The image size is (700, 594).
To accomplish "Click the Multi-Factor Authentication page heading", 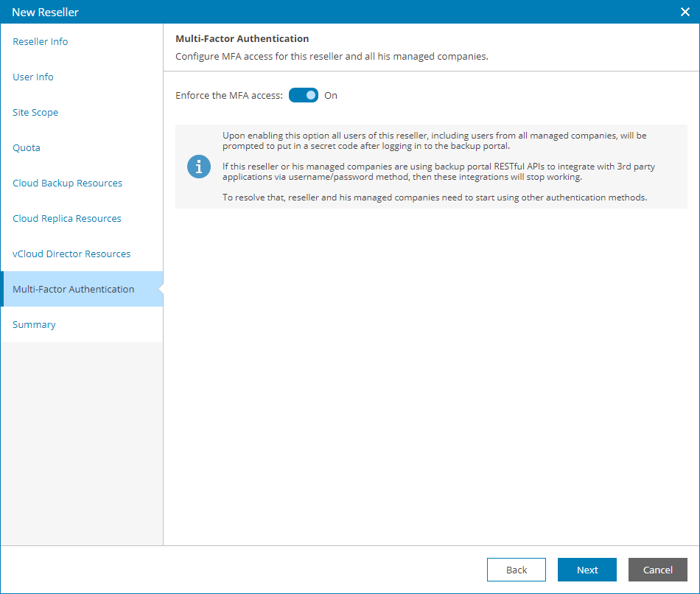I will click(x=242, y=39).
